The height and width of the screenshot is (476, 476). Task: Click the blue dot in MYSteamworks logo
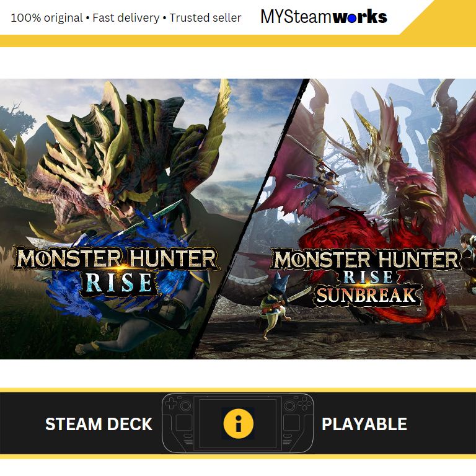352,19
